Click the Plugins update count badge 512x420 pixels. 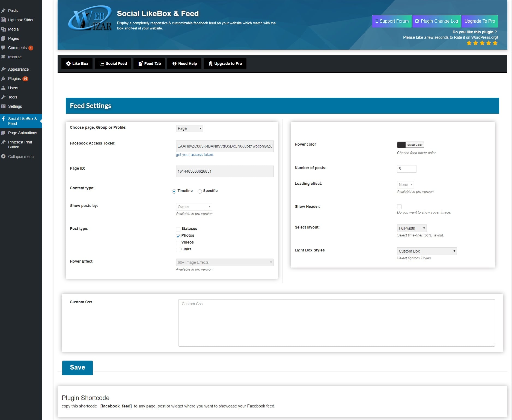tap(25, 79)
